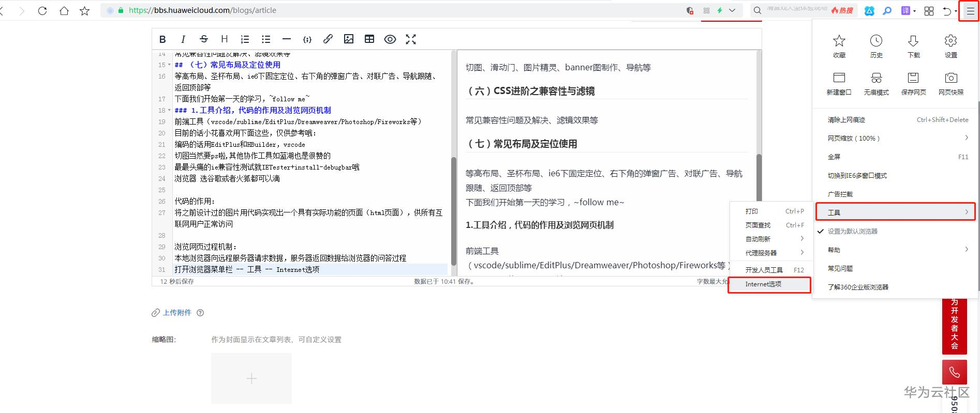Viewport: 980px width, 413px height.
Task: Toggle the preview pane with the eye icon
Action: click(x=390, y=39)
